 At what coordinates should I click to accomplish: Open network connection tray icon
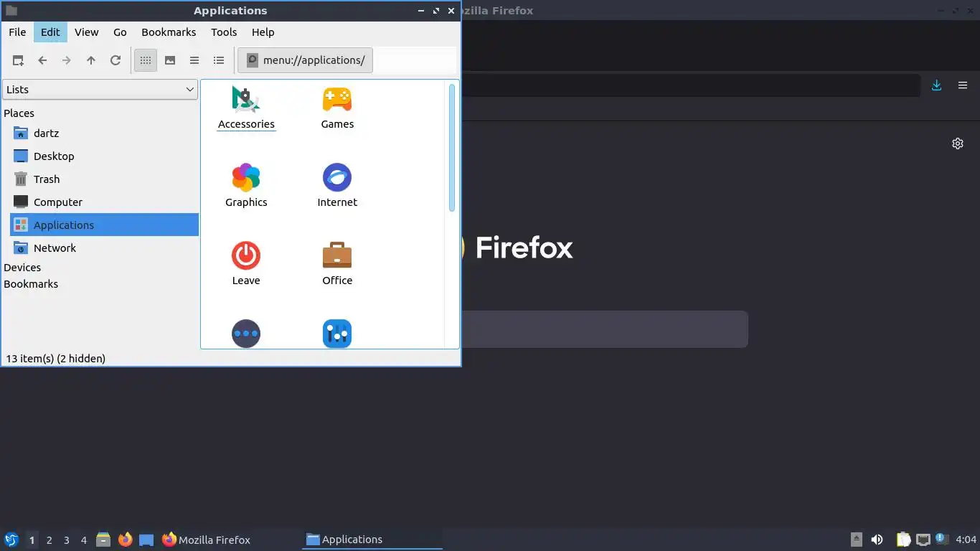923,540
